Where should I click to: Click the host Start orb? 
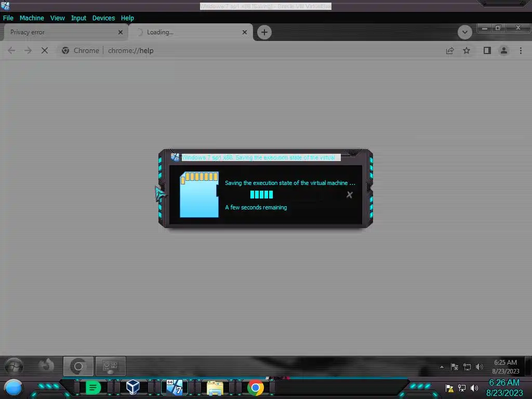coord(14,388)
